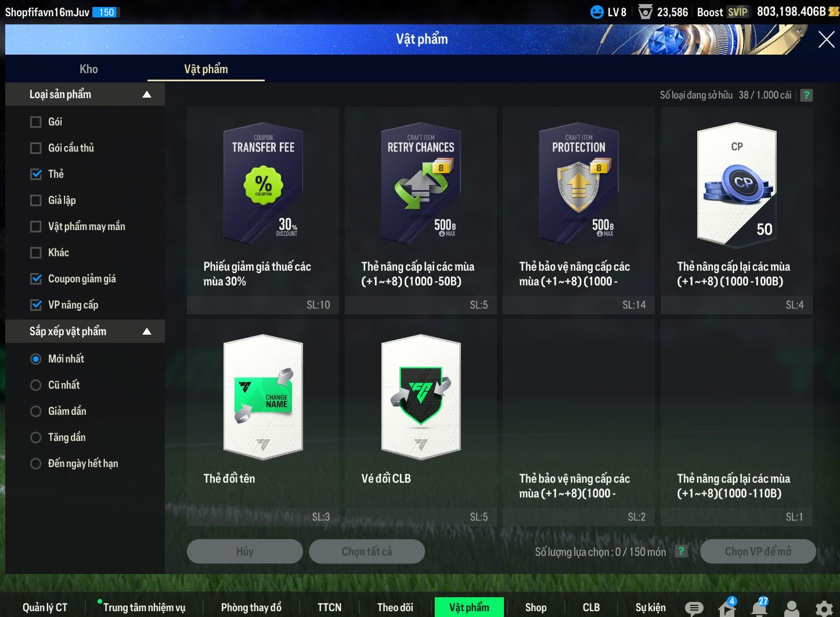This screenshot has width=840, height=617.
Task: Open the chat speech bubble icon
Action: pos(694,608)
